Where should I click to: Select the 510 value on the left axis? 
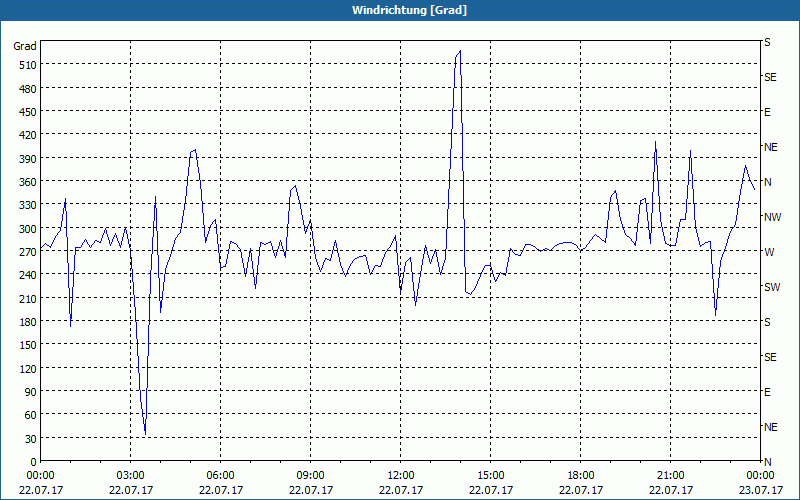(x=28, y=65)
